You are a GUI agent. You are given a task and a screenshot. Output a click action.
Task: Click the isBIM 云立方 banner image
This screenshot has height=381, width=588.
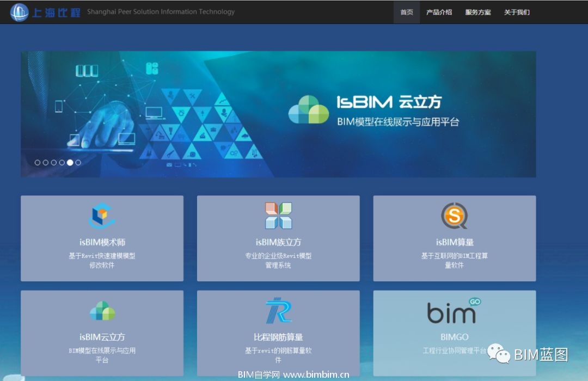pyautogui.click(x=278, y=114)
